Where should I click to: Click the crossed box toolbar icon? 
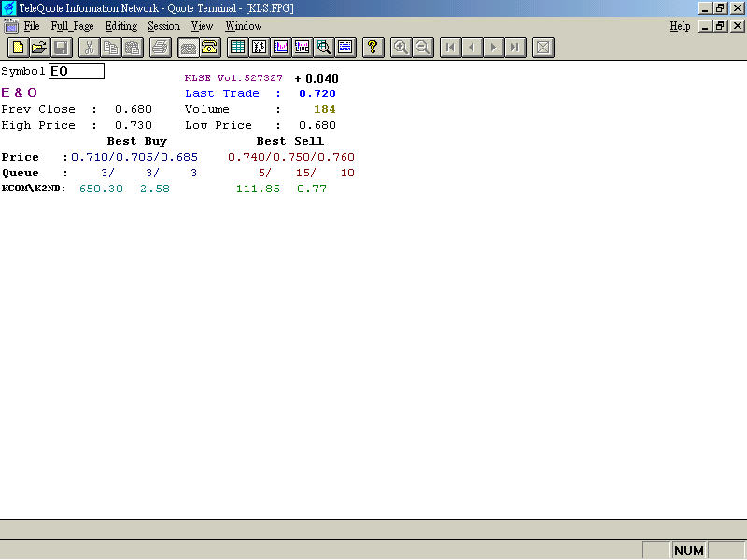coord(543,48)
